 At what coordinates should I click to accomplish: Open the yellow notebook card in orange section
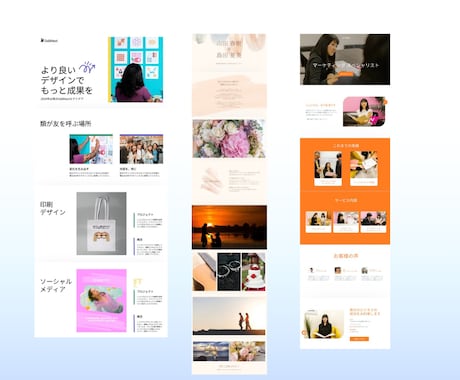pos(364,168)
